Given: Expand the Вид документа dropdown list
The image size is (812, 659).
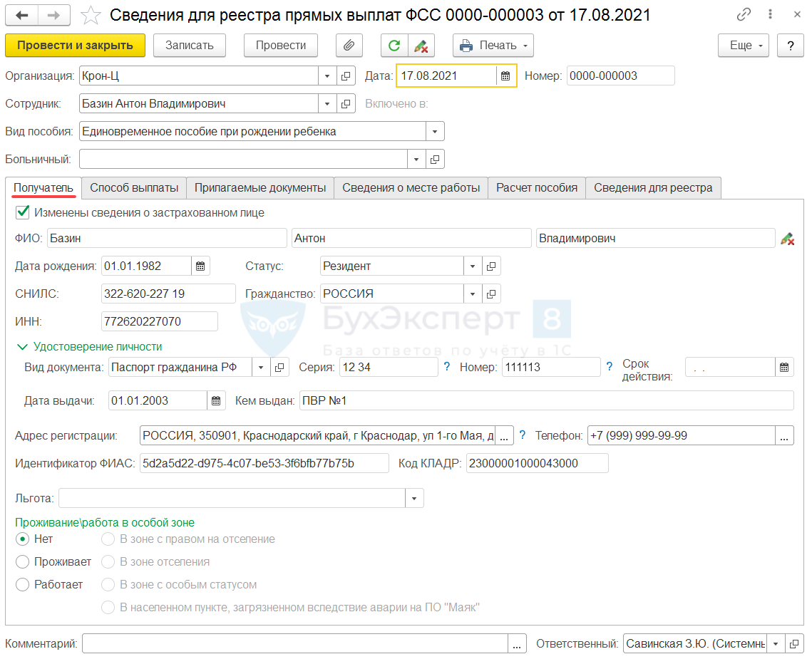Looking at the screenshot, I should 260,368.
